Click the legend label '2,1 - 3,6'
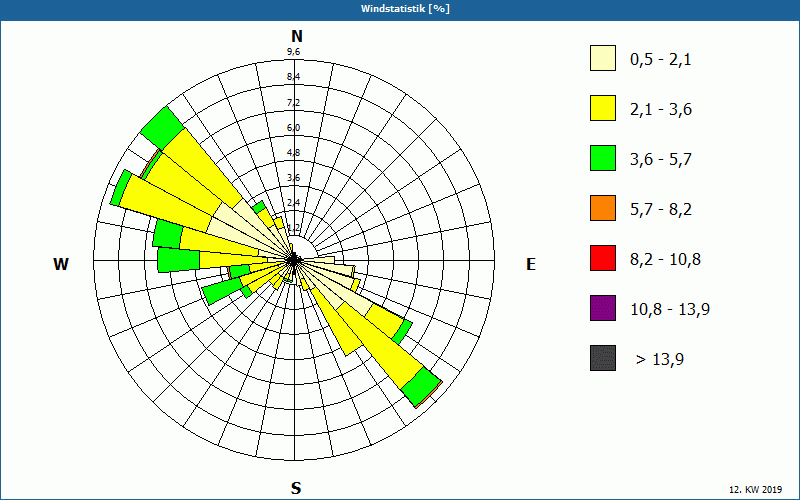This screenshot has width=800, height=500. [x=661, y=110]
